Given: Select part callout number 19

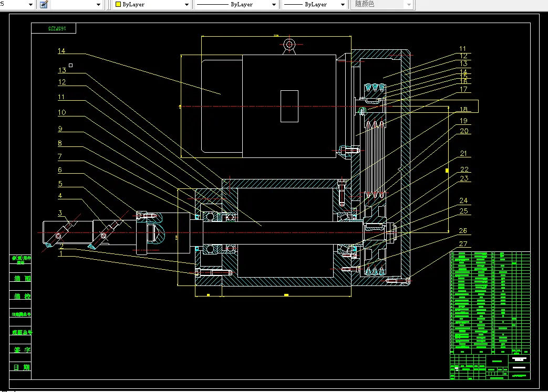Looking at the screenshot, I should click(463, 121).
